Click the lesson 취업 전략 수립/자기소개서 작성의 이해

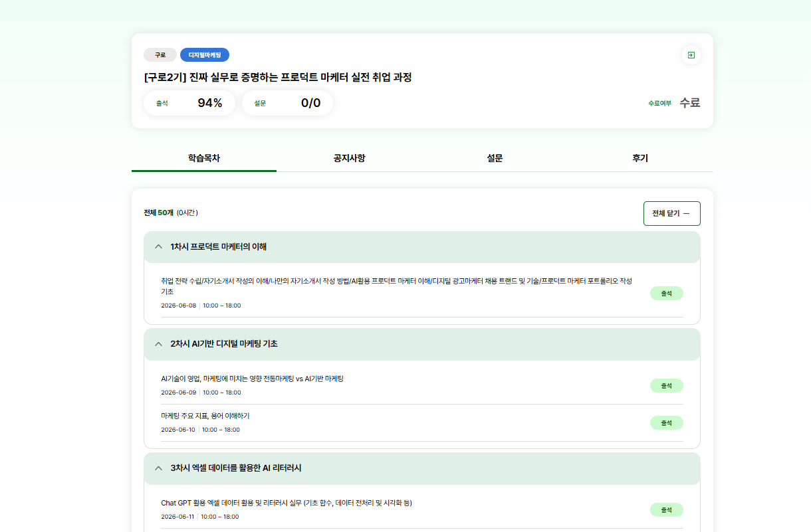click(x=397, y=286)
